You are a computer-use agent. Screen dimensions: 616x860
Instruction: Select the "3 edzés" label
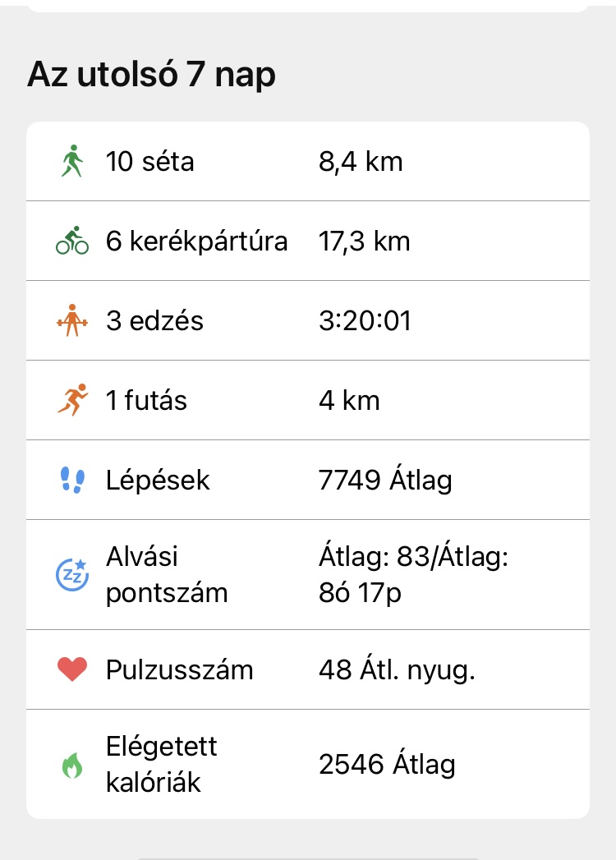click(x=154, y=321)
